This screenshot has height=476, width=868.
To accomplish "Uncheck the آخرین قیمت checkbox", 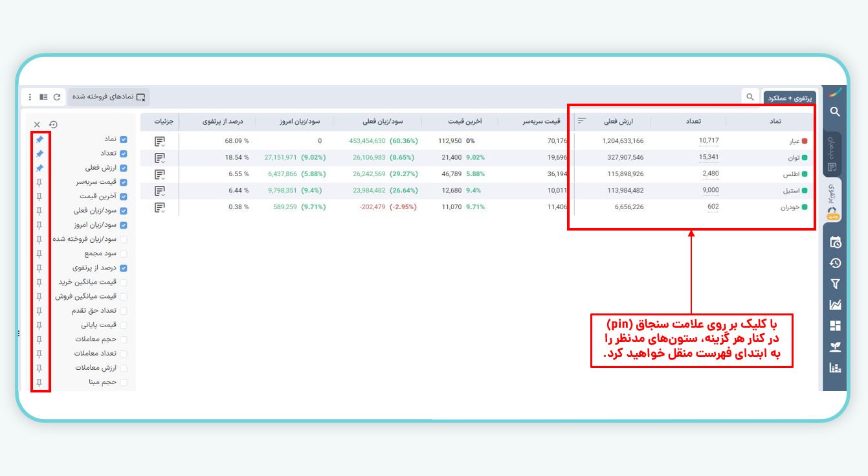I will click(124, 196).
